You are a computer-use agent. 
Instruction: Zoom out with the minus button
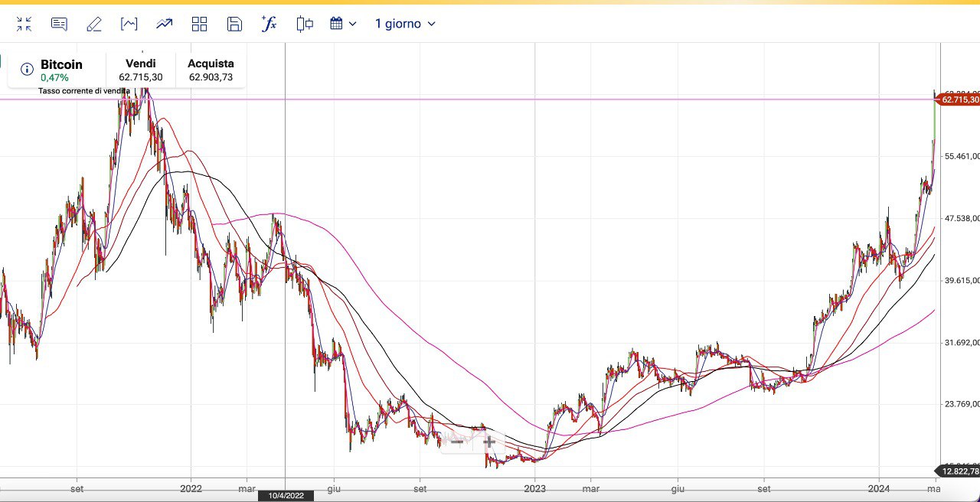(456, 442)
